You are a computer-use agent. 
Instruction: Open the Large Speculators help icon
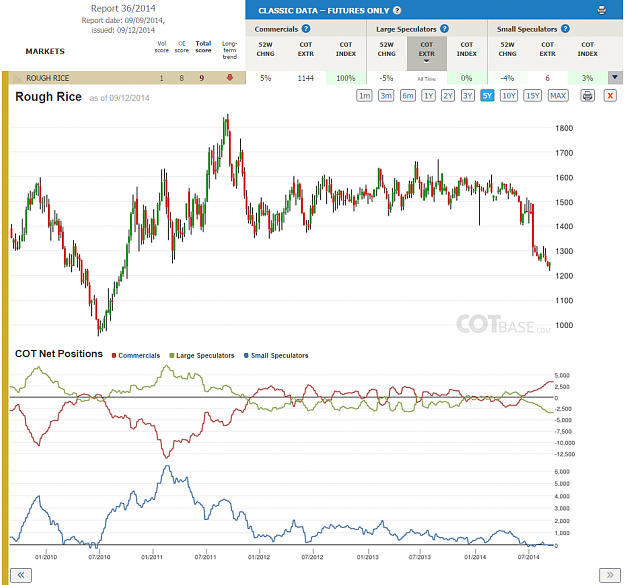(x=444, y=29)
